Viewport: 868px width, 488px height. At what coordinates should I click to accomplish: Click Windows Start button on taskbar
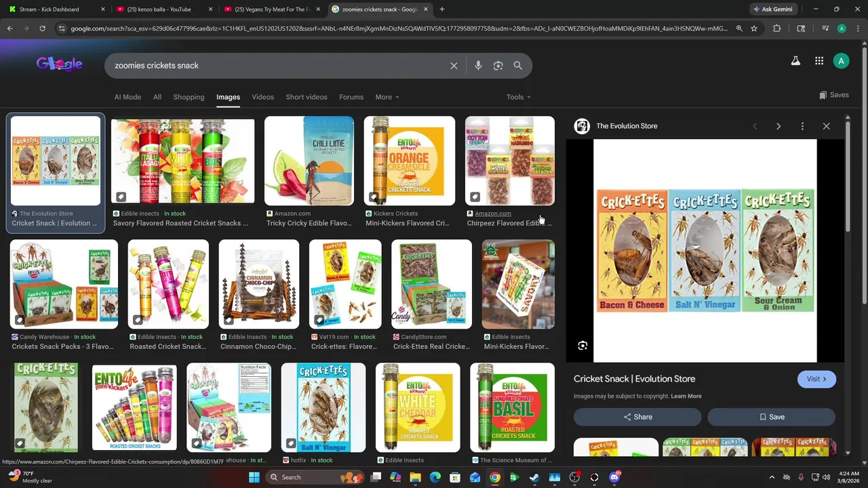tap(254, 477)
